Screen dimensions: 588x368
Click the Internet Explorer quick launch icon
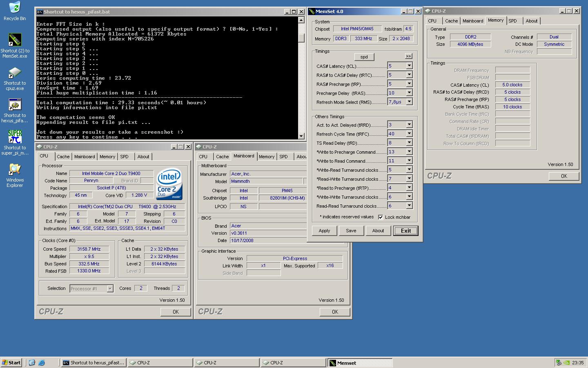(41, 363)
